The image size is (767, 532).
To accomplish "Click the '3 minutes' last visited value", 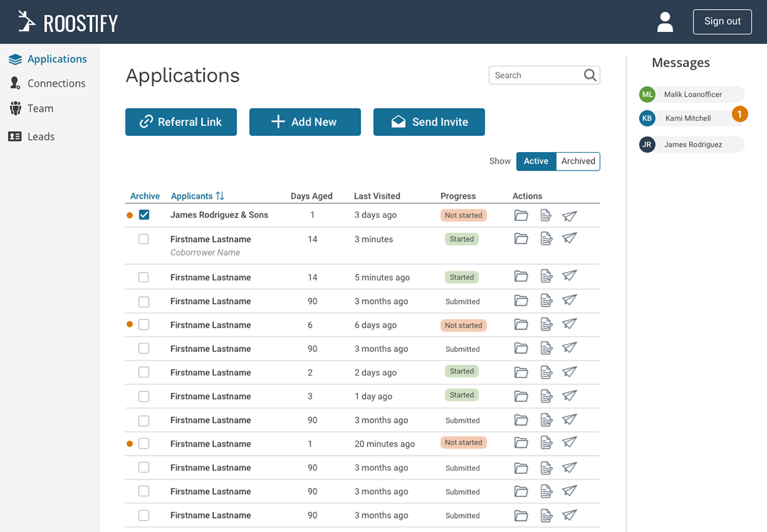I will click(x=374, y=239).
